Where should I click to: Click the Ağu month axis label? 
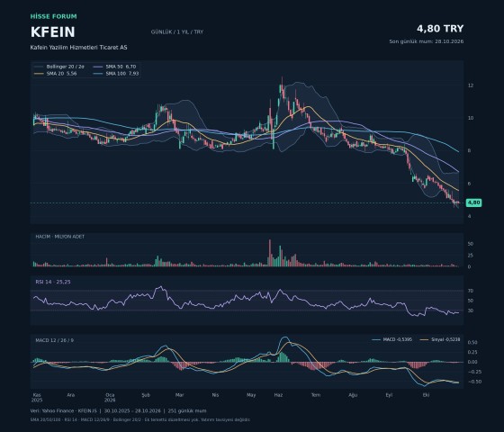(353, 395)
